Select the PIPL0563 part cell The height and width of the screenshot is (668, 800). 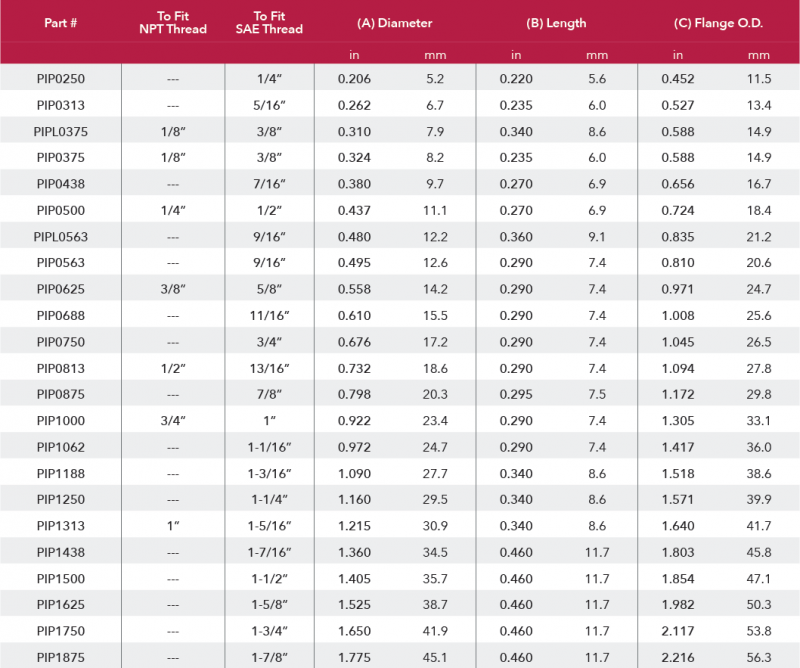coord(60,236)
